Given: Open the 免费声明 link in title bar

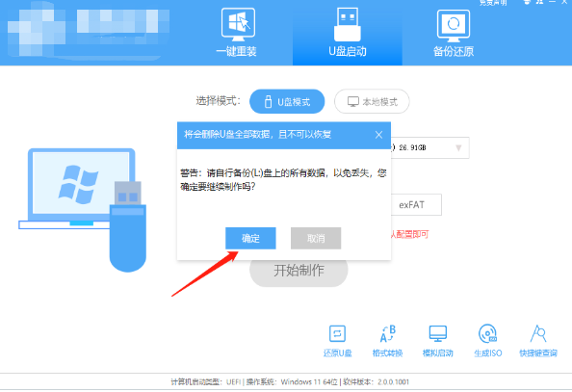Looking at the screenshot, I should tap(493, 3).
